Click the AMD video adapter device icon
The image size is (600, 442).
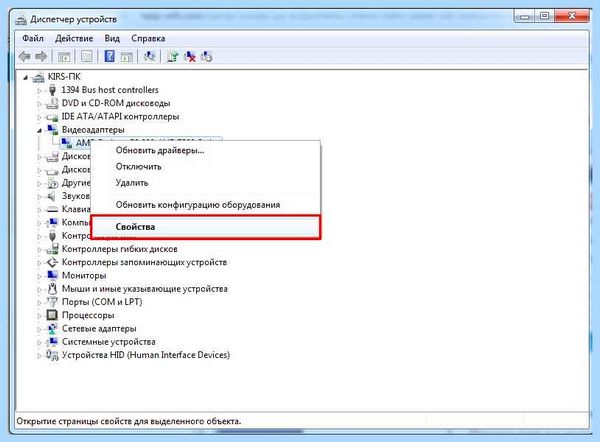[66, 143]
